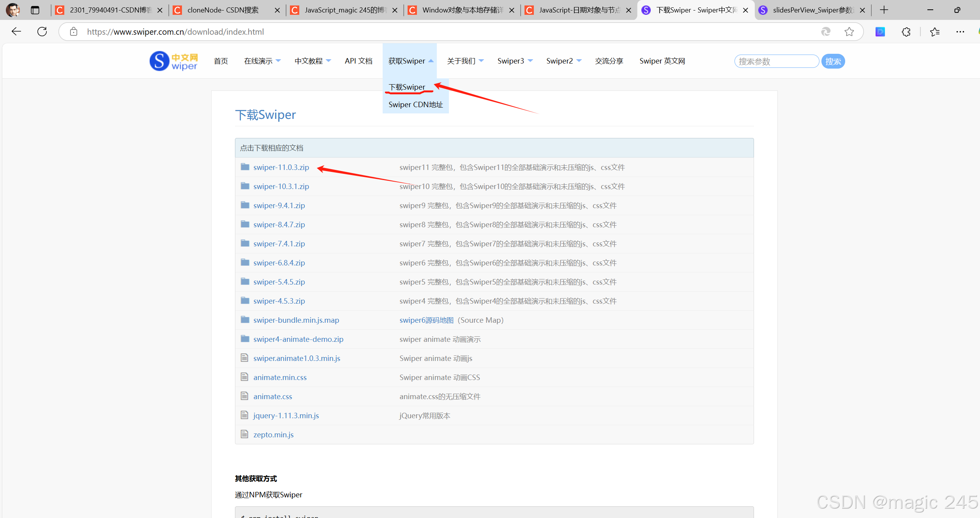980x518 pixels.
Task: Switch to the cloneNode CSDN搜索 tab
Action: coord(223,10)
